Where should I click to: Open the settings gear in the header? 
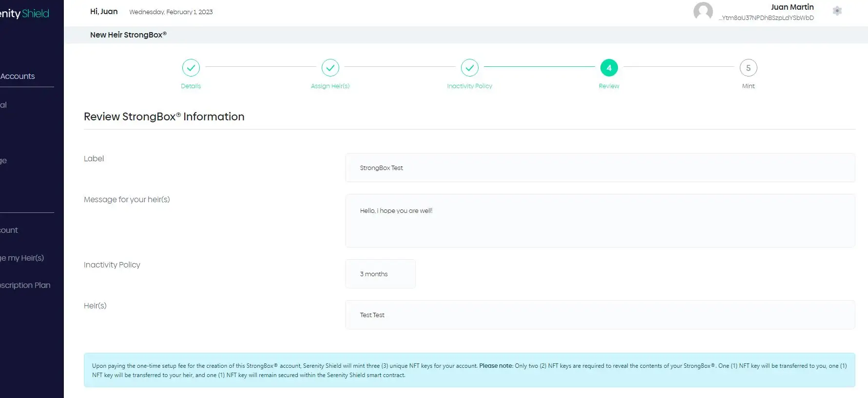[837, 11]
